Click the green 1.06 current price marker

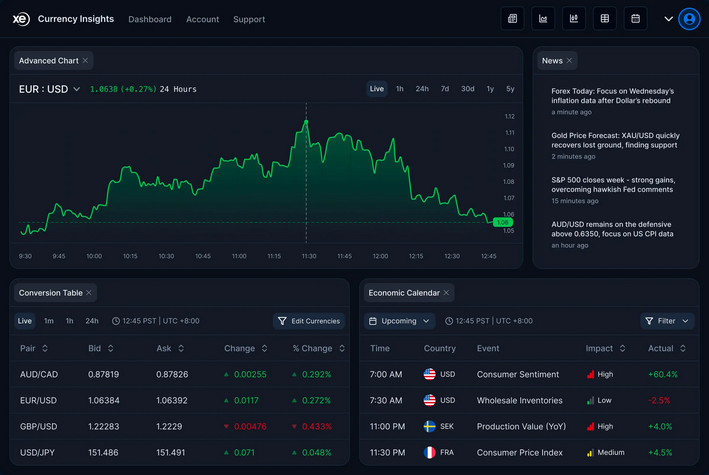coord(503,222)
